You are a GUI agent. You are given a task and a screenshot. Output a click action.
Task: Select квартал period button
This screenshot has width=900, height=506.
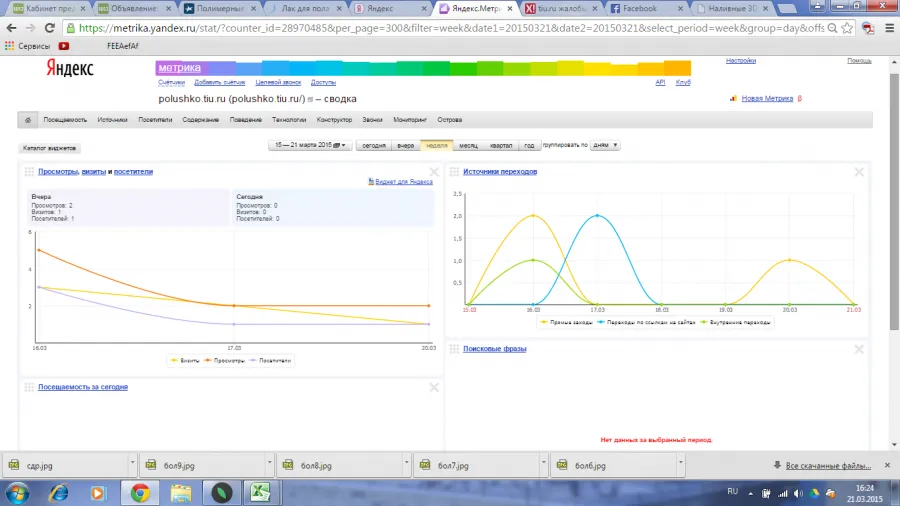501,145
